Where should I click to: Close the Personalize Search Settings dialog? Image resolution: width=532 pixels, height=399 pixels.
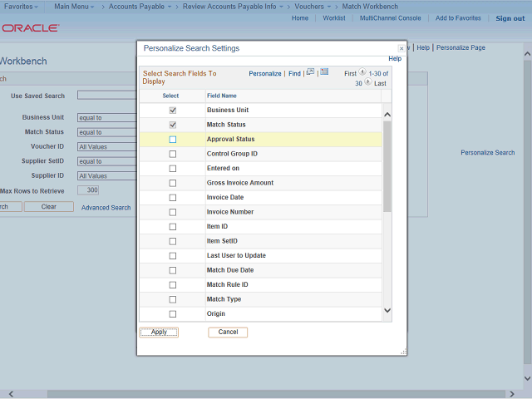pyautogui.click(x=401, y=49)
